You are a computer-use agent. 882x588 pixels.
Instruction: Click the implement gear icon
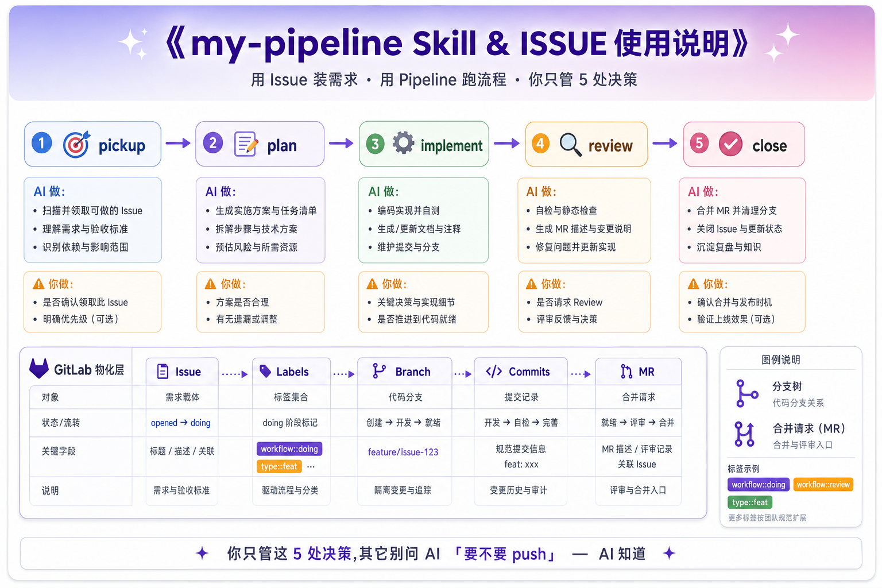point(403,143)
